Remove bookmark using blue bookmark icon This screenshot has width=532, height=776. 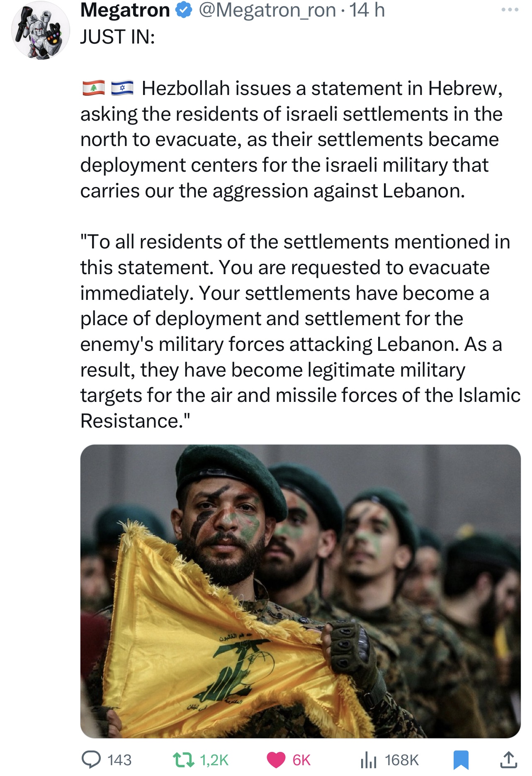461,759
